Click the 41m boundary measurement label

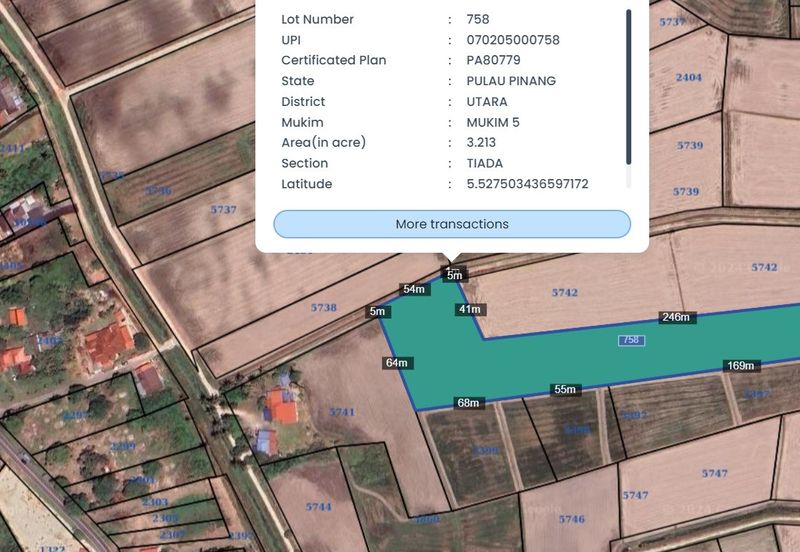[470, 309]
